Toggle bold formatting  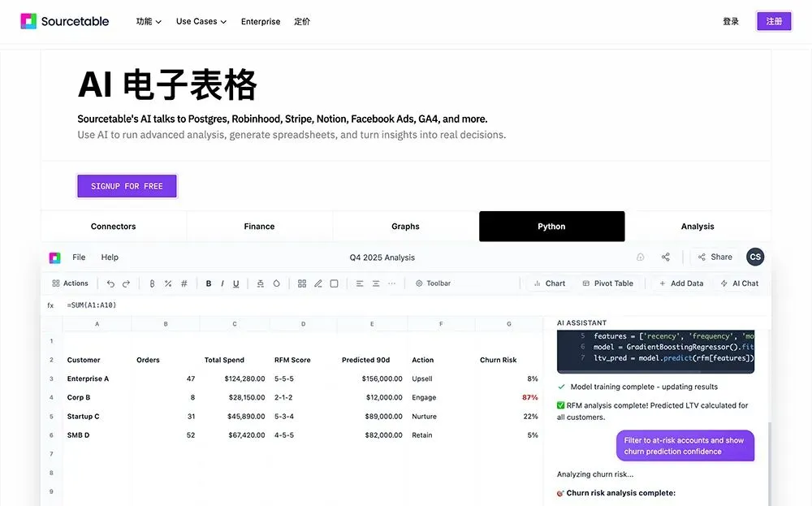[209, 283]
